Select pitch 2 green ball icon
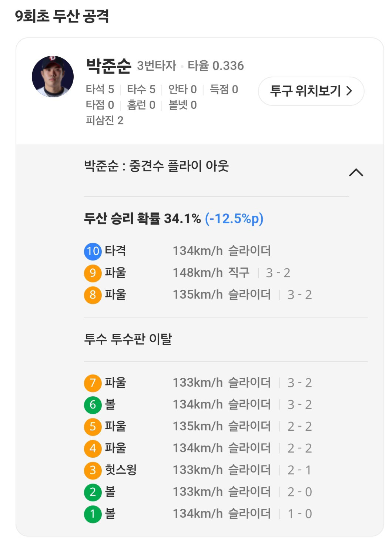Image resolution: width=392 pixels, height=538 pixels. pos(93,492)
